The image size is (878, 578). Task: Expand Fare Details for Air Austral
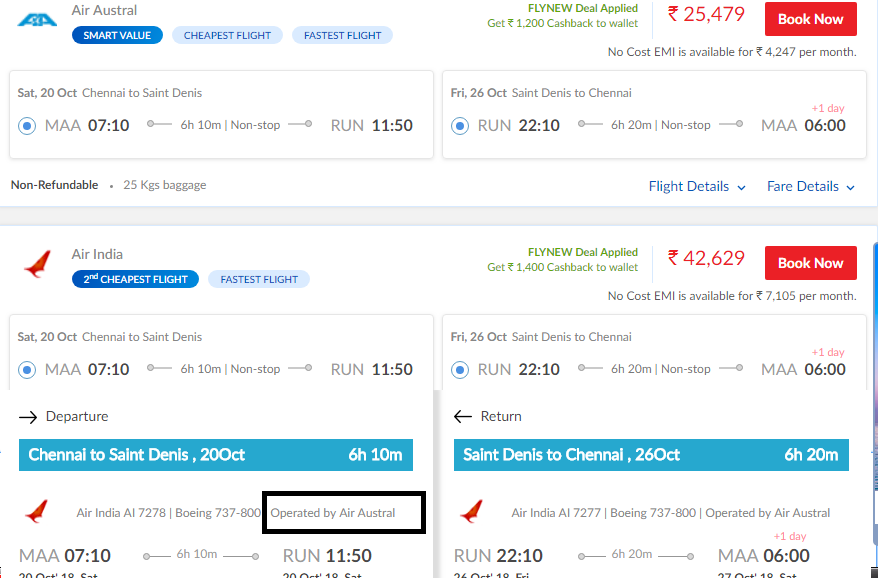811,187
